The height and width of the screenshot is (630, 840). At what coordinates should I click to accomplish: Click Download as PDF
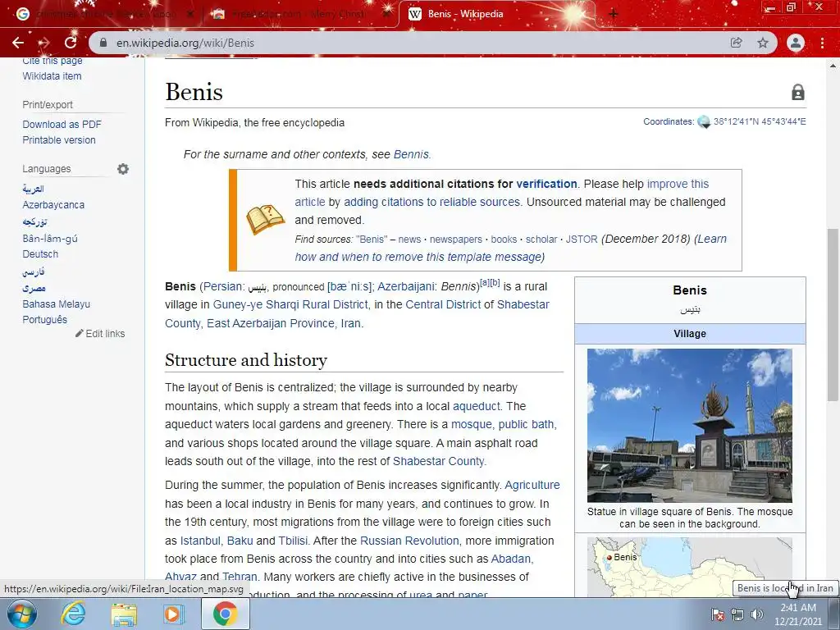pos(62,125)
